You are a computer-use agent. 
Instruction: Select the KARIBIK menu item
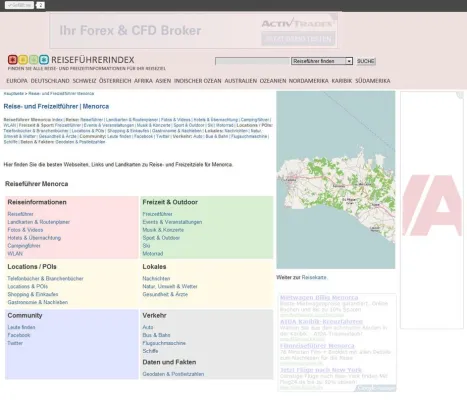pos(342,81)
